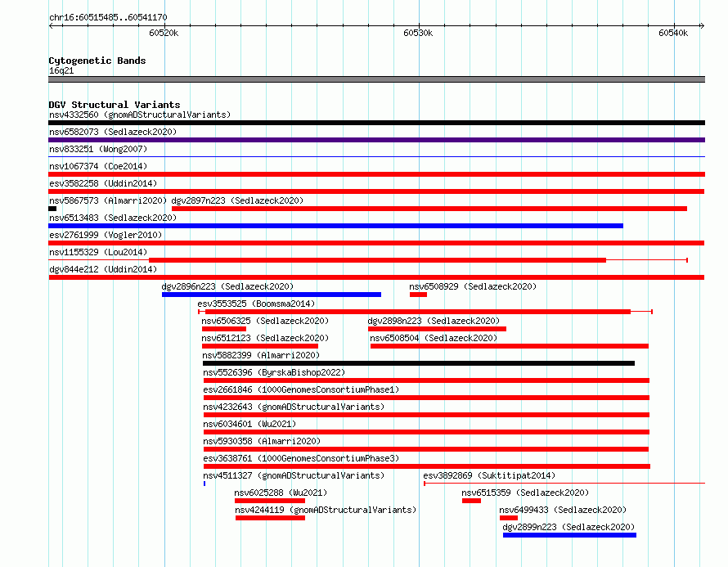Open variant nsv5867573 (Almarri2020) label
The width and height of the screenshot is (728, 567).
(x=108, y=200)
